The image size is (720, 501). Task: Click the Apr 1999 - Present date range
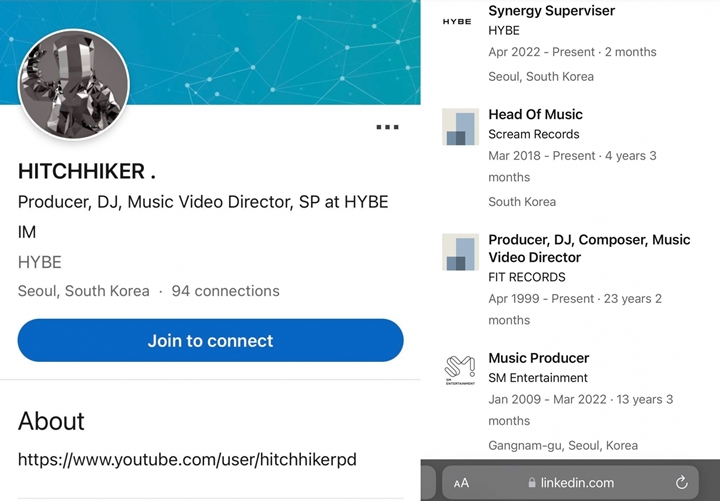tap(575, 309)
